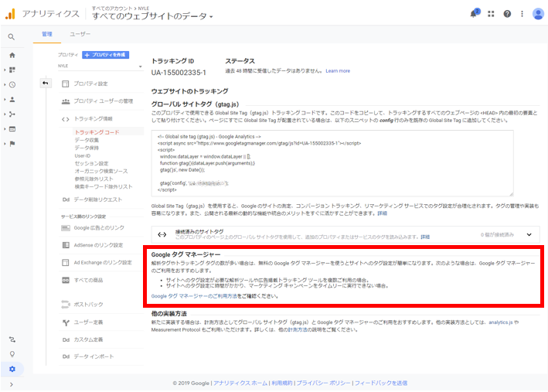Click 詳細 link in connected site tags row
The image size is (548, 392).
click(425, 237)
